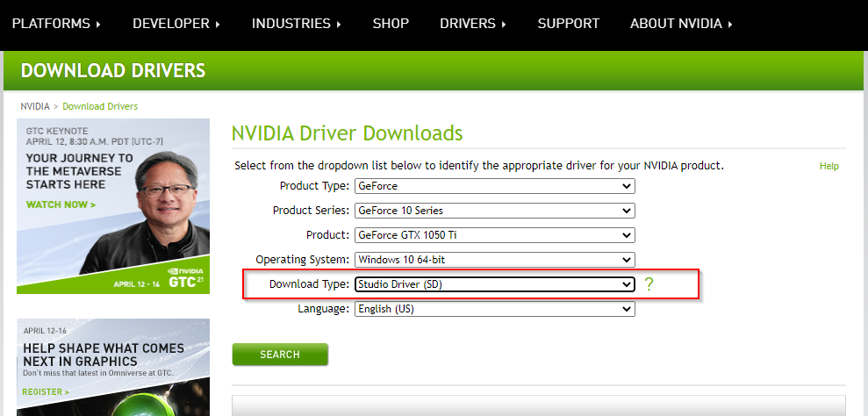Click the green question mark help icon
The width and height of the screenshot is (868, 416).
649,284
